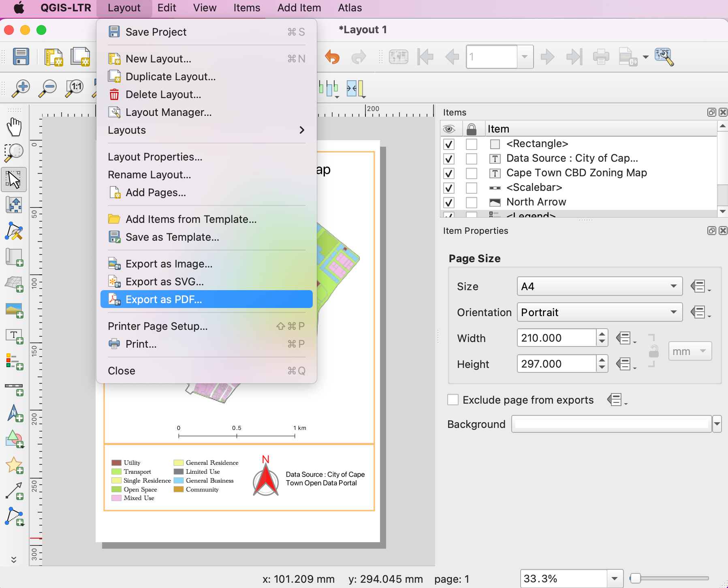Image resolution: width=728 pixels, height=588 pixels.
Task: Click the Add Label tool icon
Action: click(x=14, y=336)
